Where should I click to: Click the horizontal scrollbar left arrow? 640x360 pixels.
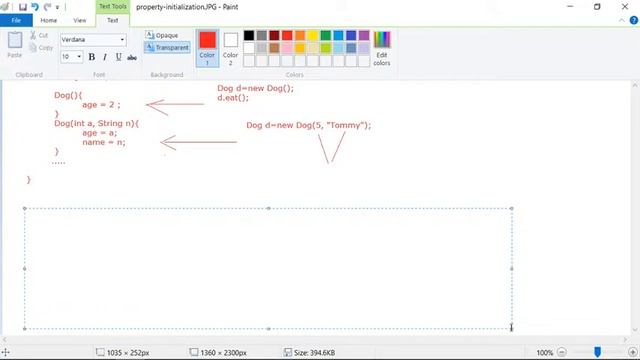point(5,339)
